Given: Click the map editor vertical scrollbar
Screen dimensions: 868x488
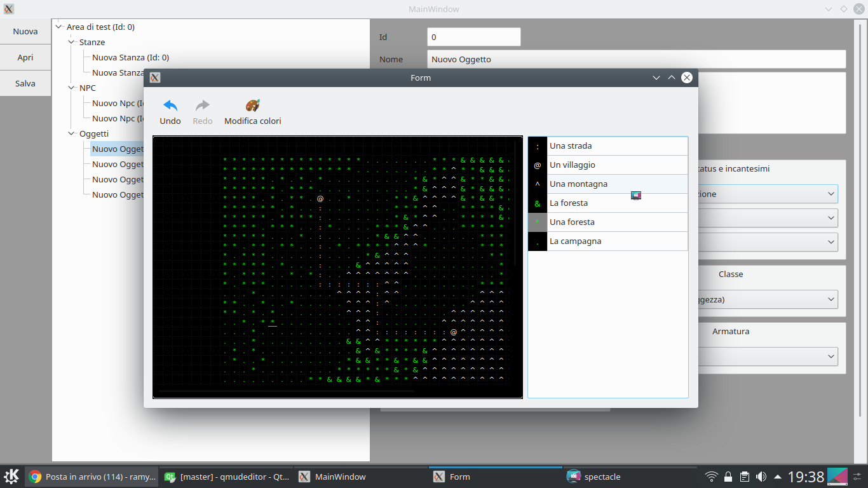Looking at the screenshot, I should (516, 203).
